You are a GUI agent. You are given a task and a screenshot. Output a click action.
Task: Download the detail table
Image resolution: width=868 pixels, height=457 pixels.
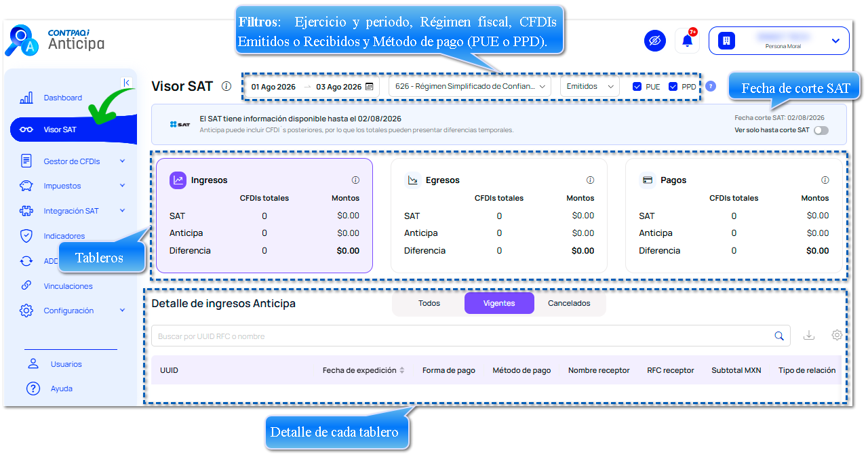808,335
